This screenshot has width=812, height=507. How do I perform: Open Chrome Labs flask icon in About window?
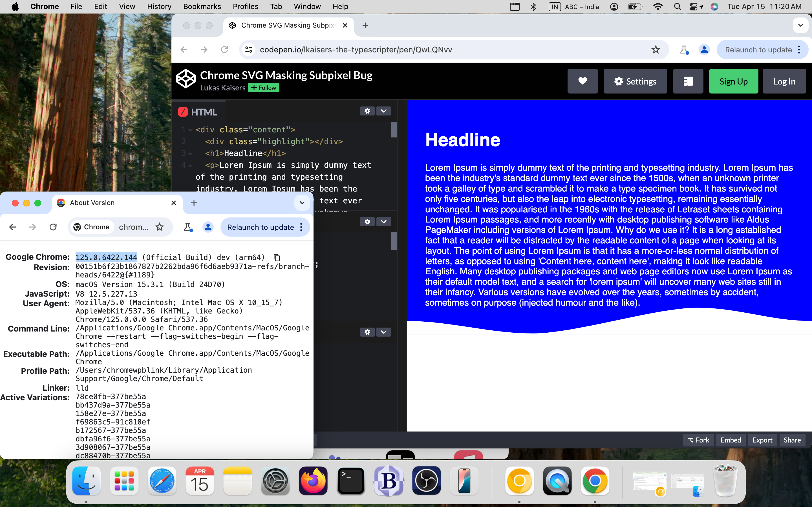187,227
